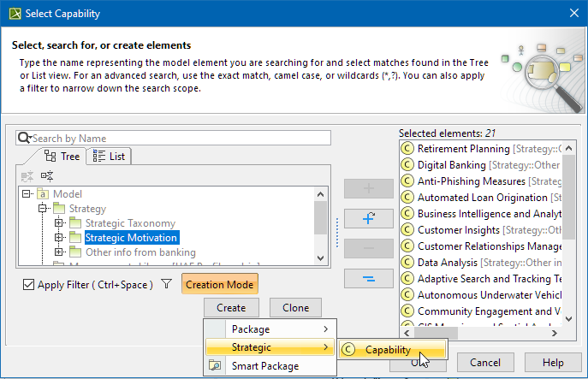The height and width of the screenshot is (379, 588).
Task: Select the Retirement Planning capability icon
Action: pos(407,149)
